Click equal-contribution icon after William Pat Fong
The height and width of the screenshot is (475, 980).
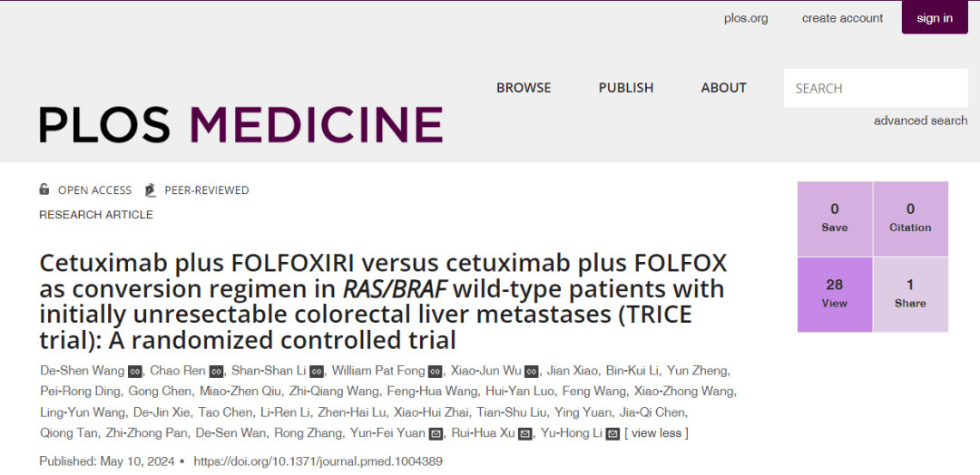pyautogui.click(x=436, y=371)
